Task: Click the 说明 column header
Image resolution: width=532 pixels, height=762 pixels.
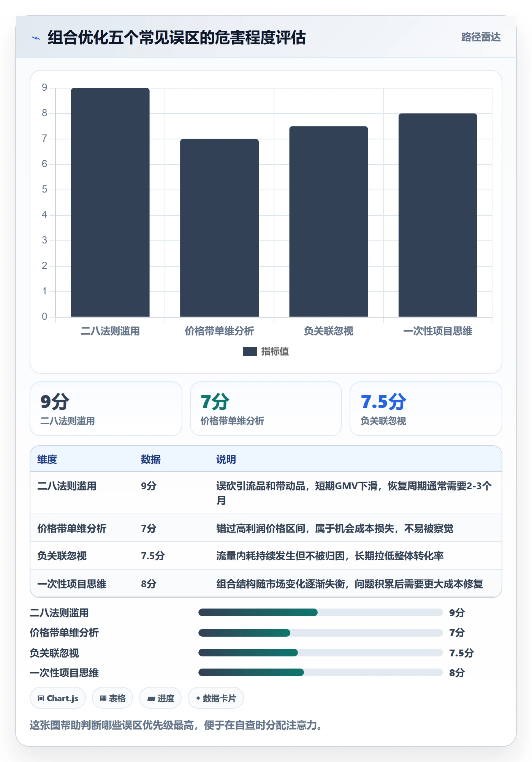Action: point(226,459)
